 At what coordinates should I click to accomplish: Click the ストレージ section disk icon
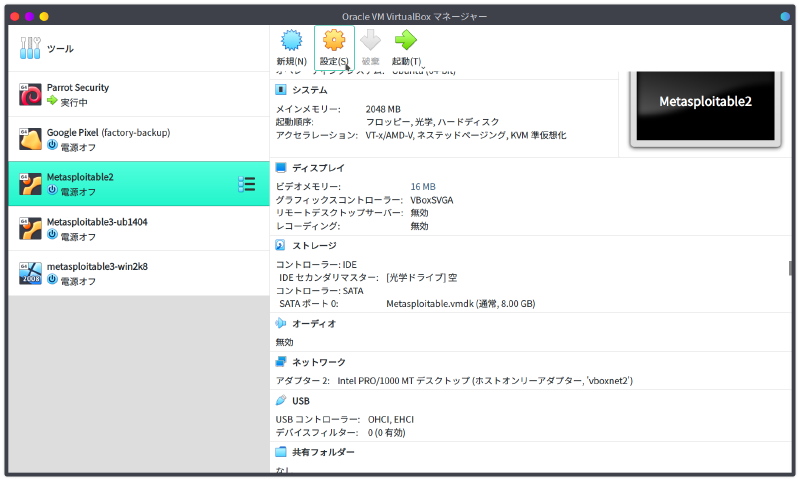click(x=281, y=245)
